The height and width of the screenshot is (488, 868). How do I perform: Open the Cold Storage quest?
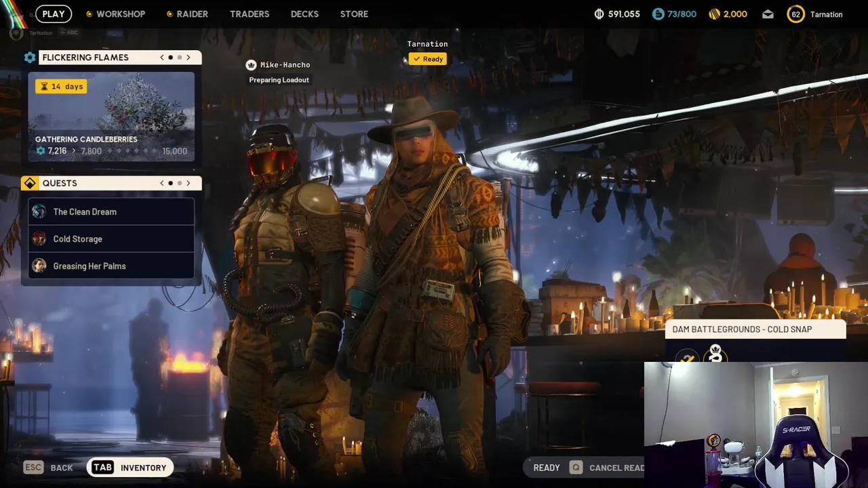coord(111,239)
